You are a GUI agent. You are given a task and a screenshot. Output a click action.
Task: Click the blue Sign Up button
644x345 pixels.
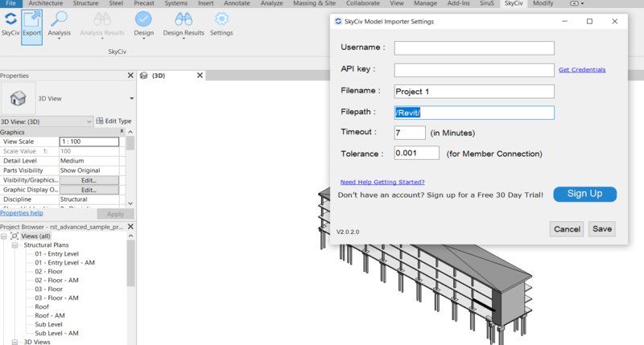585,194
